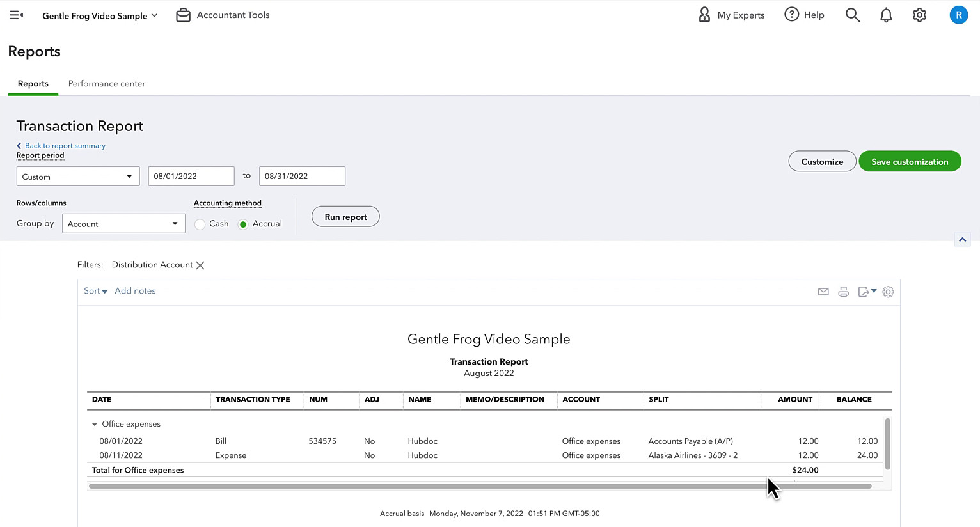Click the Hubdoc name in Bill row
The image size is (980, 527).
click(x=422, y=441)
